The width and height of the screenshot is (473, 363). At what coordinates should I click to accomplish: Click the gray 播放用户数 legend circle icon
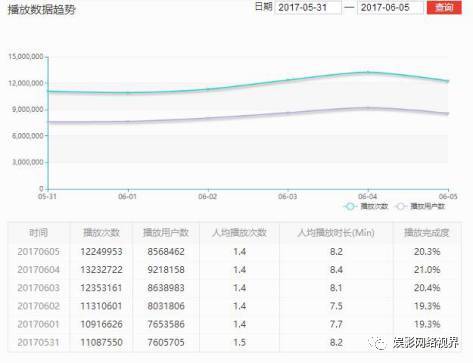401,206
